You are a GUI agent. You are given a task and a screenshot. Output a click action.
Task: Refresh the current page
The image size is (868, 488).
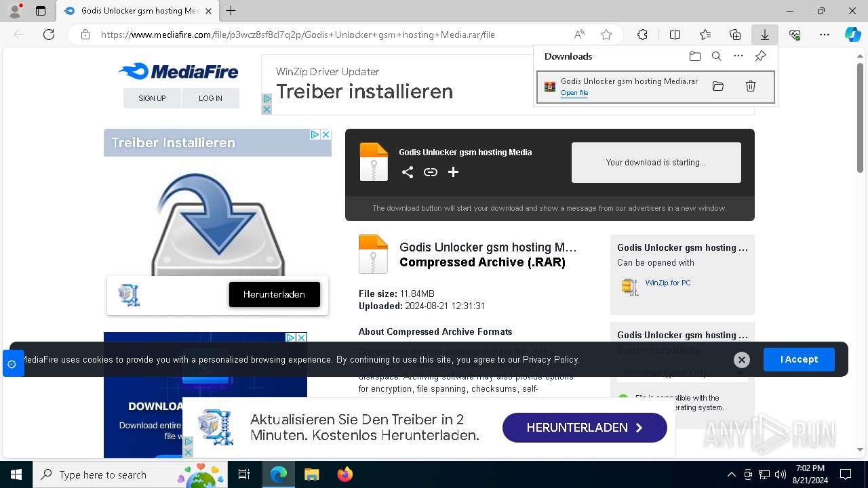pyautogui.click(x=49, y=35)
